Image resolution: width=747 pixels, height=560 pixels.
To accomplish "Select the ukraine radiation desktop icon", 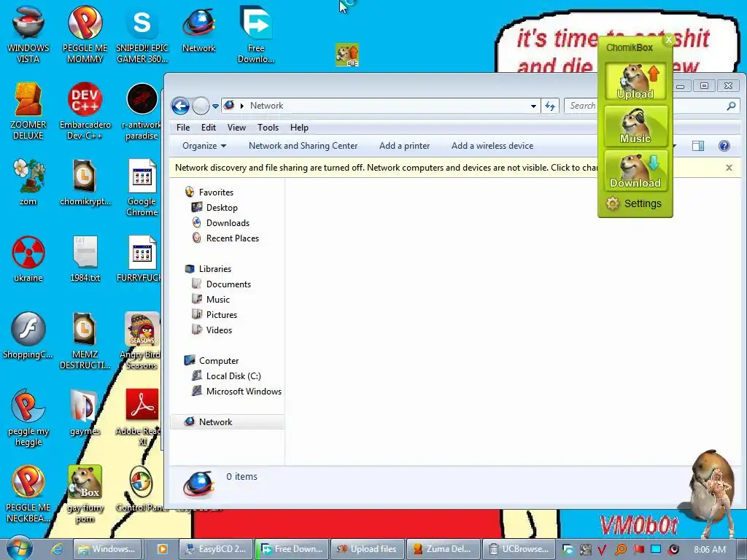I will (28, 259).
